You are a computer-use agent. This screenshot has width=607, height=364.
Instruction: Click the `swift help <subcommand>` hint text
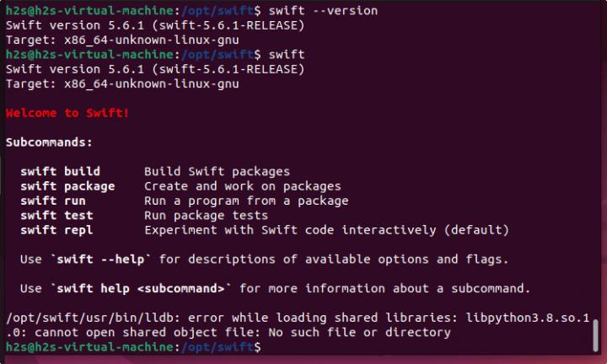(140, 288)
